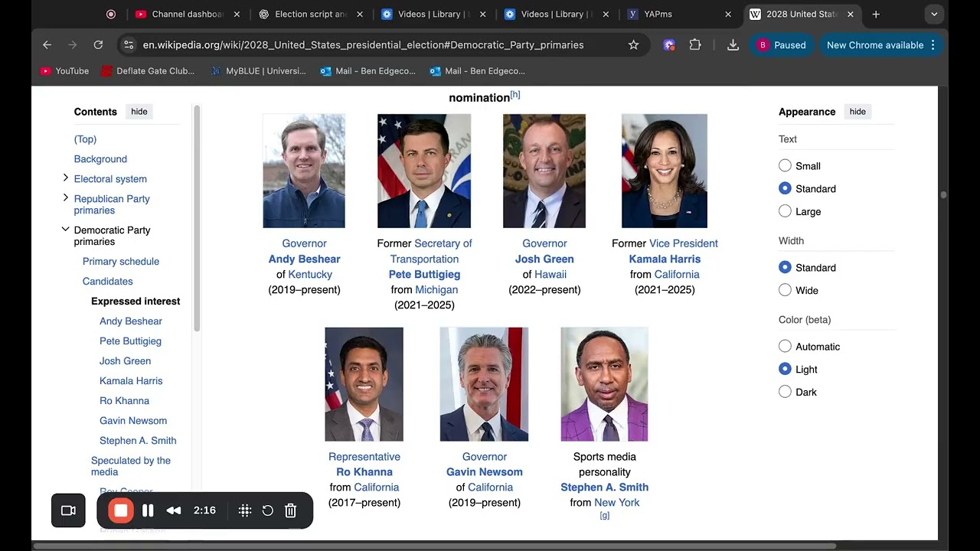Screen dimensions: 980x551
Task: Click the Paused profile button
Action: coord(782,45)
